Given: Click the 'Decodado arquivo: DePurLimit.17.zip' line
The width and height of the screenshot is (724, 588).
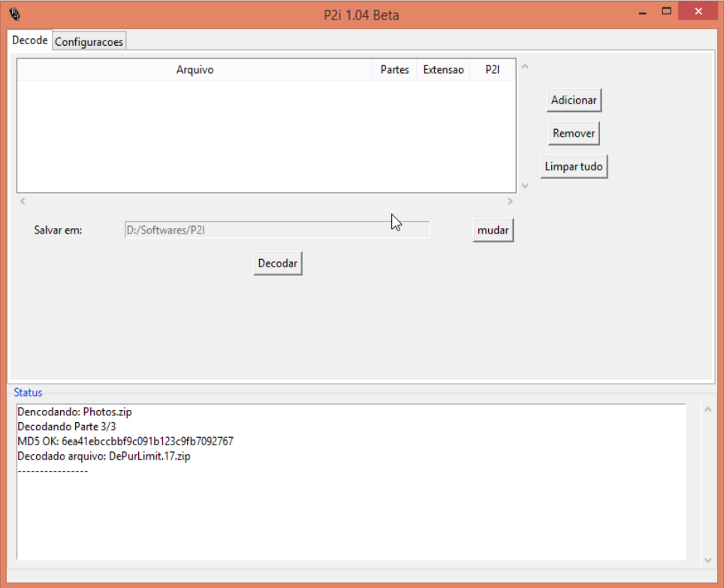Looking at the screenshot, I should tap(104, 456).
